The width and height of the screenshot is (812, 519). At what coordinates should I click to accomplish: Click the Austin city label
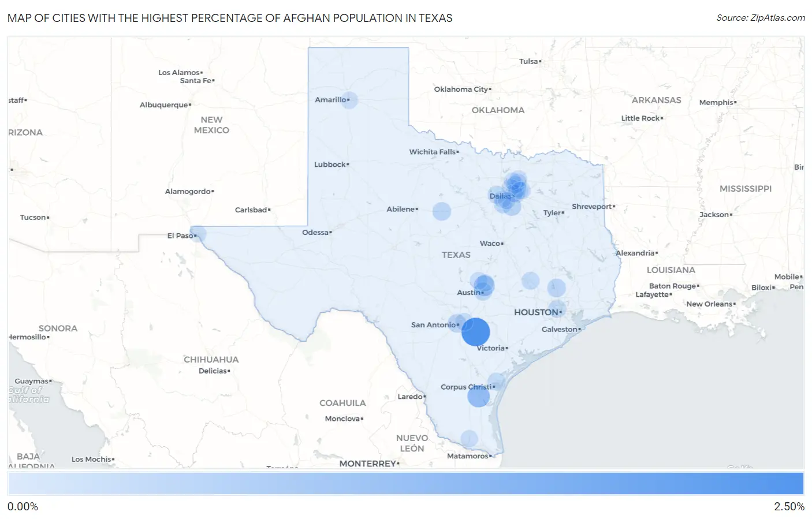[x=469, y=293]
